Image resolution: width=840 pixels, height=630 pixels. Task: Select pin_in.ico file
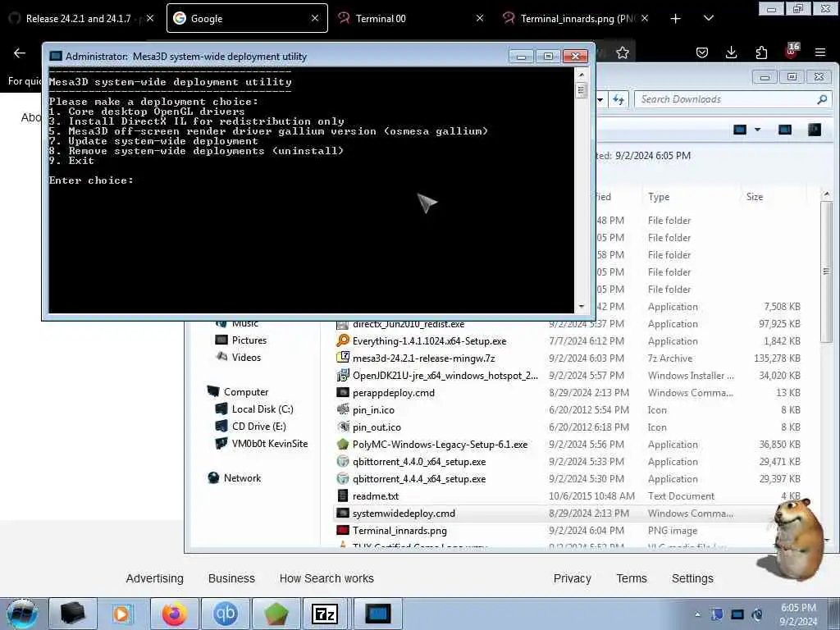pyautogui.click(x=365, y=410)
